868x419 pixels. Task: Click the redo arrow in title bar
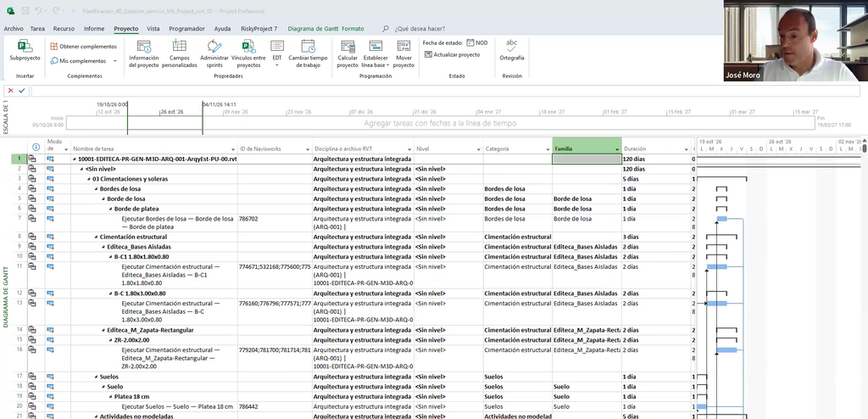pos(56,11)
